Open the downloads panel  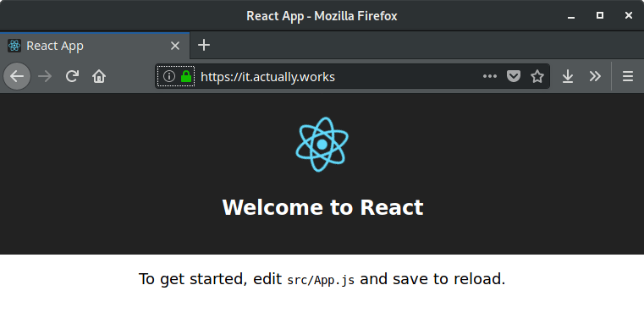tap(568, 76)
